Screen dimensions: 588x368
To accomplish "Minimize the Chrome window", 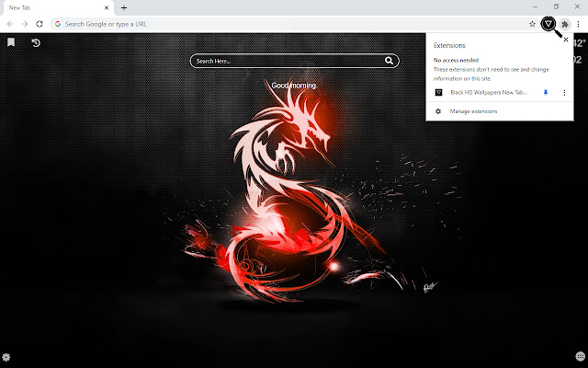I will coord(535,6).
